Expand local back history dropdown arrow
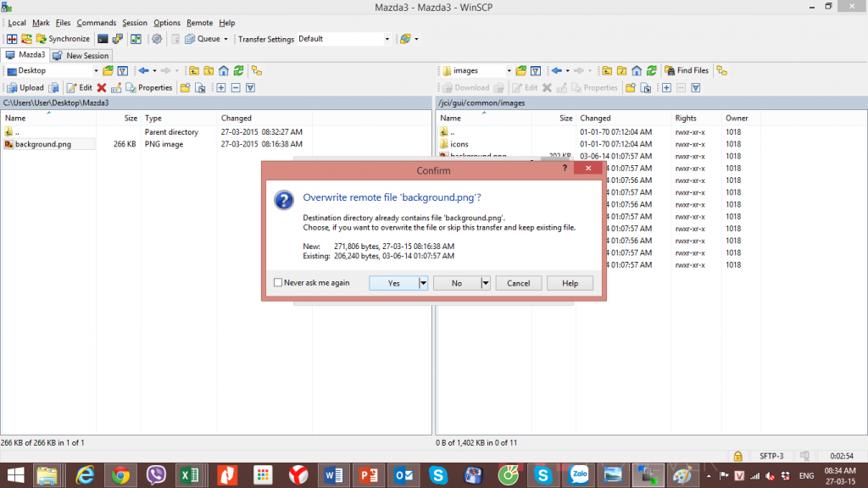 (x=154, y=71)
